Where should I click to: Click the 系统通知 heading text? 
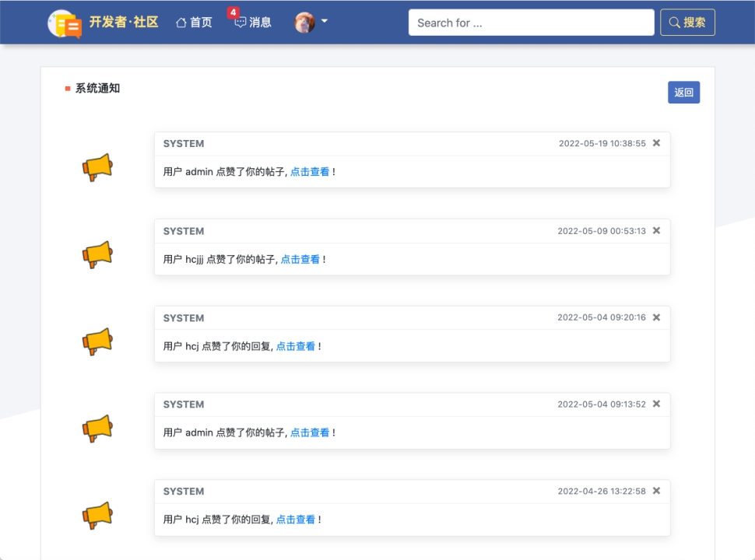(98, 88)
